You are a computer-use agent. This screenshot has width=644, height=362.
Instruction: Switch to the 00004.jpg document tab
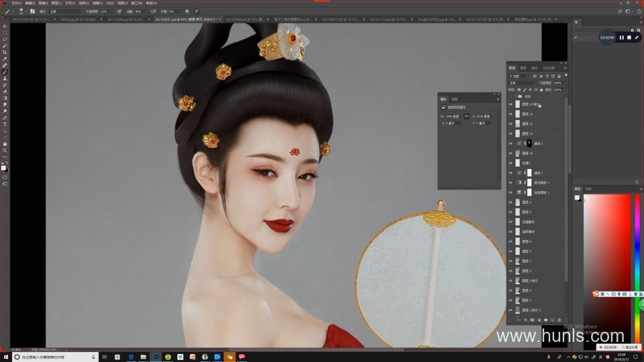pyautogui.click(x=79, y=19)
